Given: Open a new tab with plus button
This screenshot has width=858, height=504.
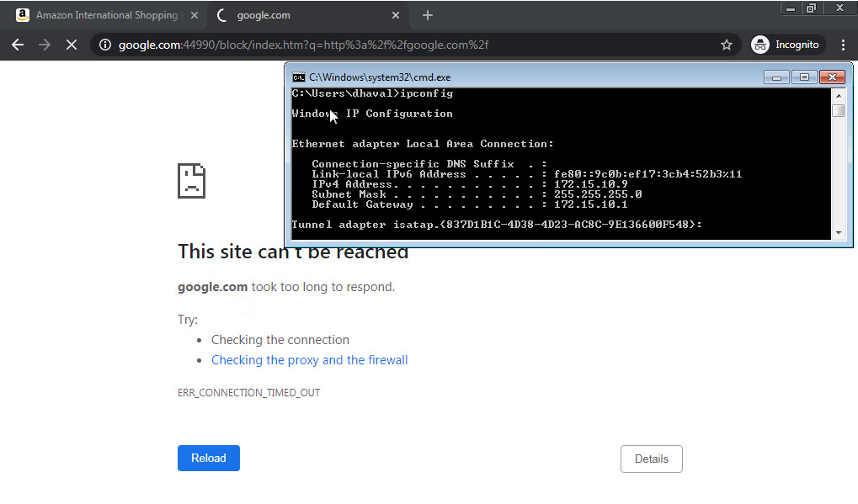Looking at the screenshot, I should point(428,15).
